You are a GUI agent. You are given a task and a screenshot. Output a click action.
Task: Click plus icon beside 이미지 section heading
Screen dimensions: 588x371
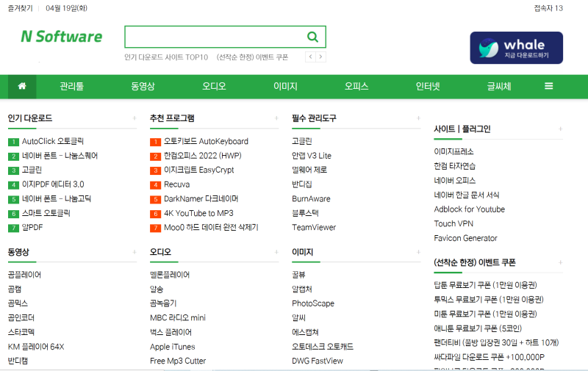418,252
